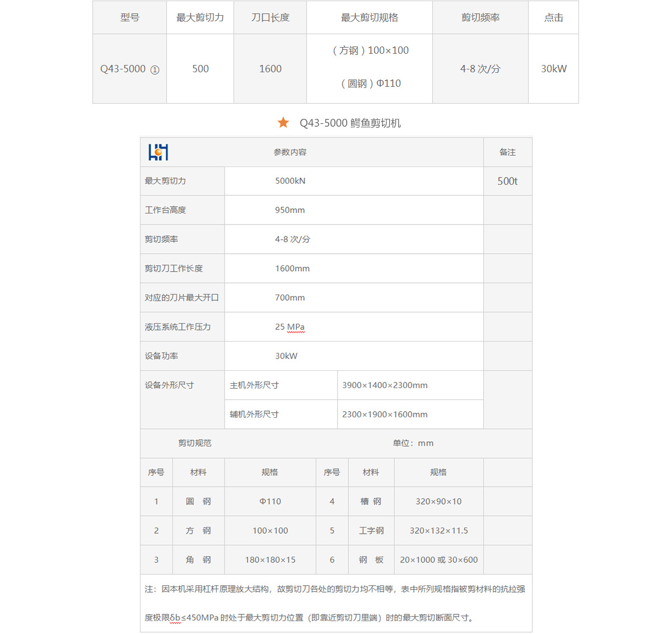
Task: Click auxiliary machine size 2300×1900×1600mm
Action: pos(385,414)
